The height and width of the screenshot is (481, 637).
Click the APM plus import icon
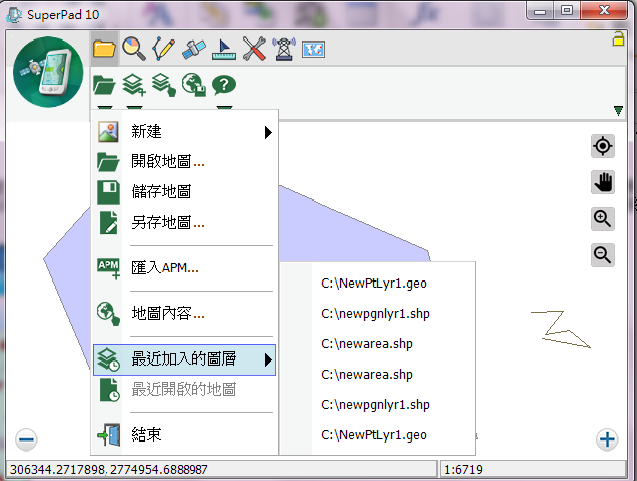click(108, 268)
